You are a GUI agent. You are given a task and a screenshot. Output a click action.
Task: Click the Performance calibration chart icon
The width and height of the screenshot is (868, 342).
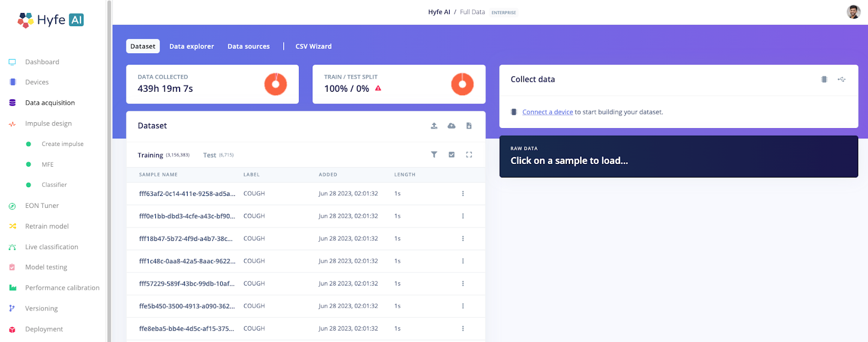click(x=12, y=288)
